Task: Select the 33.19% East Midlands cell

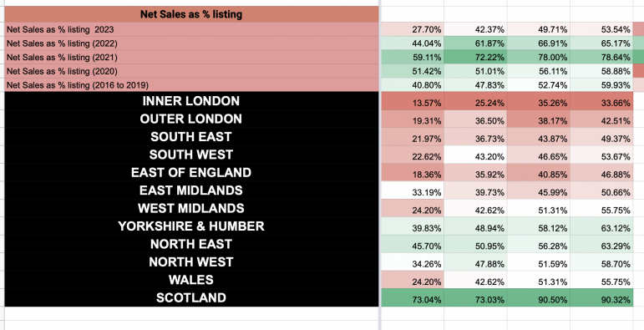Action: tap(413, 192)
